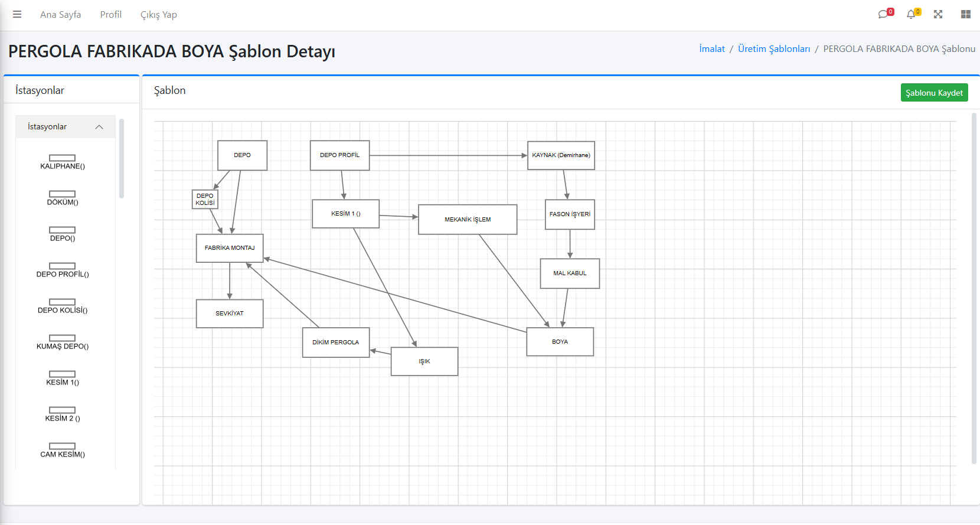This screenshot has height=525, width=980.
Task: Click the Şablonu Kaydet button
Action: click(934, 93)
